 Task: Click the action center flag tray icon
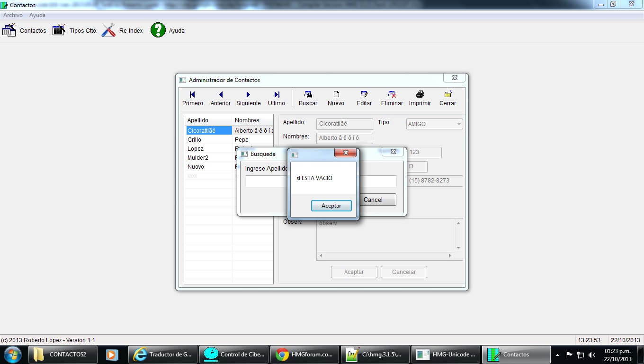569,355
